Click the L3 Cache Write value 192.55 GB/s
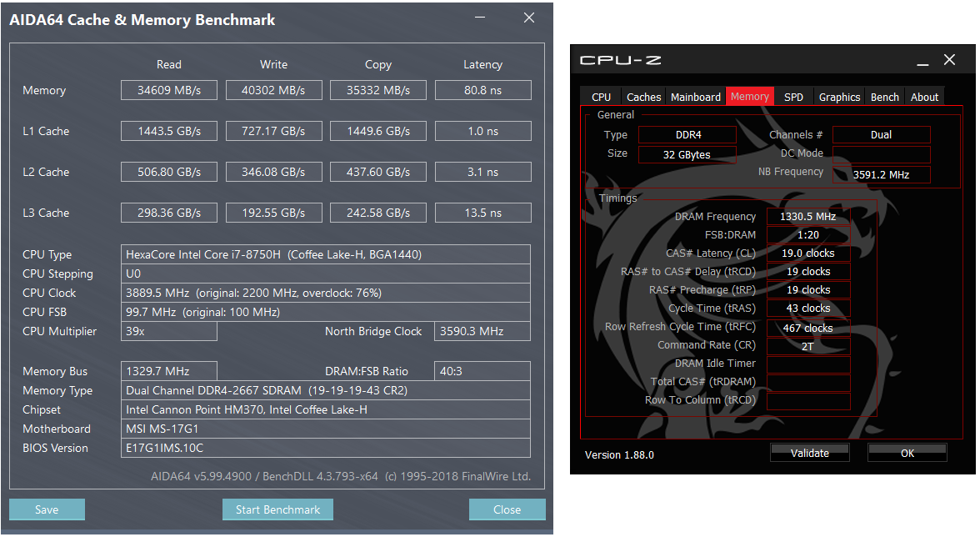Screen dimensions: 980x552 pos(273,213)
